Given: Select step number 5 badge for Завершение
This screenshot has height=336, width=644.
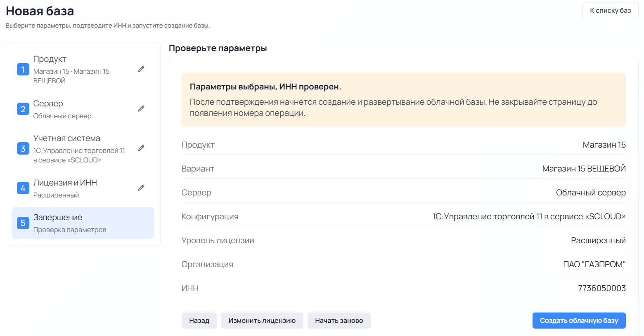Looking at the screenshot, I should [23, 223].
